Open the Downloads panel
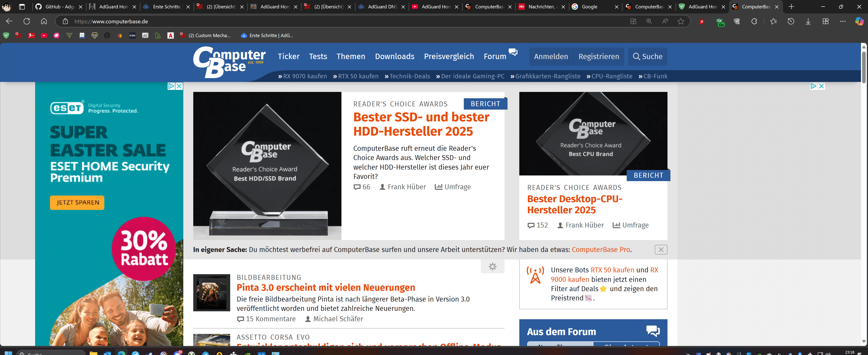The width and height of the screenshot is (868, 355). pos(808,21)
